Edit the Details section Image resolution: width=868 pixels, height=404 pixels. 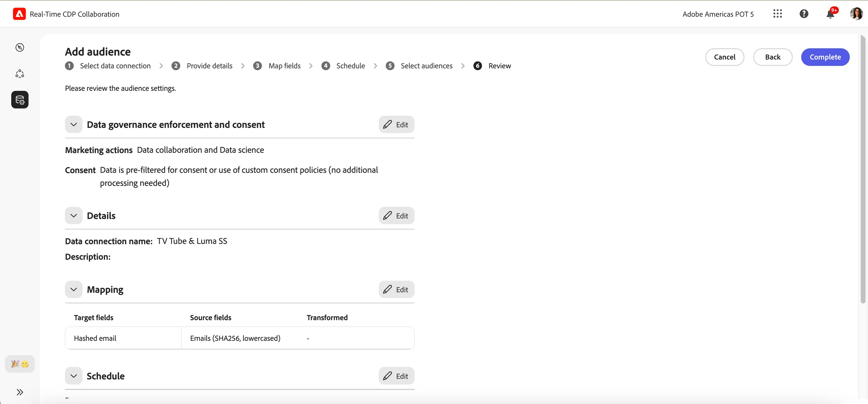pos(396,215)
